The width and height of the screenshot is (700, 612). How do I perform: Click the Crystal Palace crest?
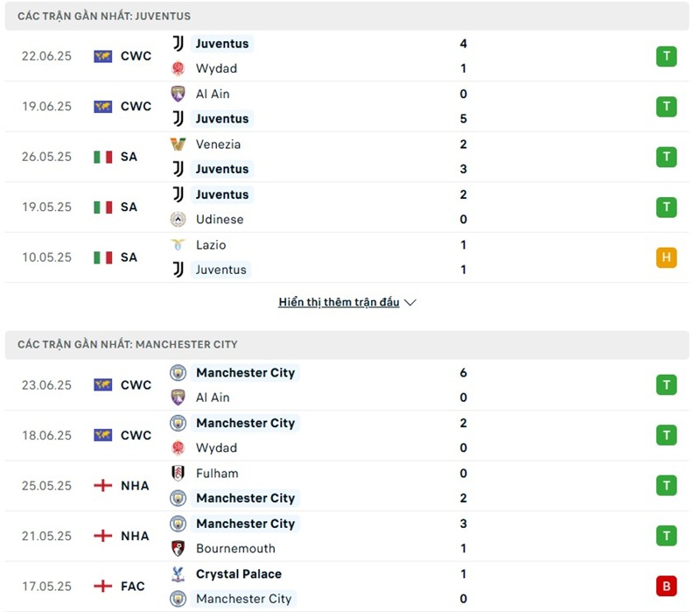[178, 574]
